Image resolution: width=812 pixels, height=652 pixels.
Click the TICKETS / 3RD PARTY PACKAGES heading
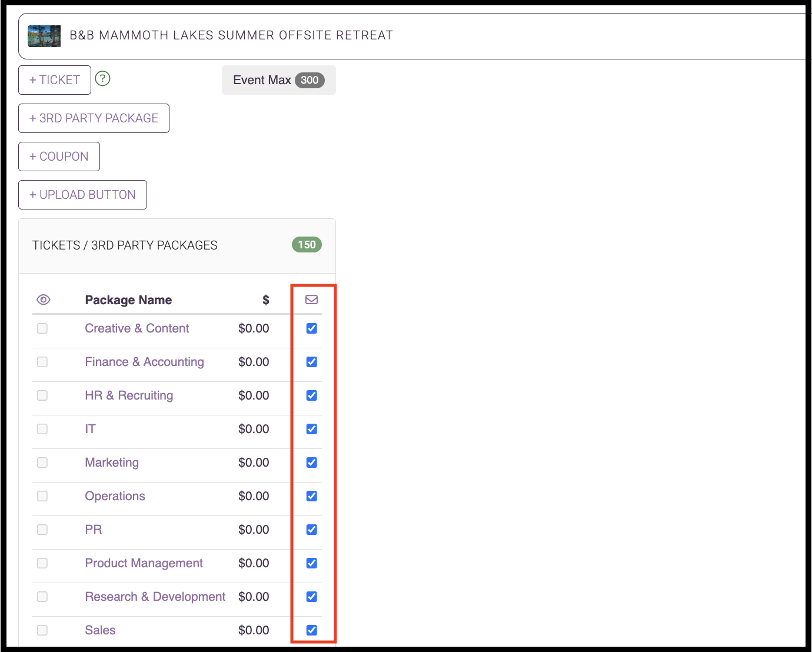[125, 245]
